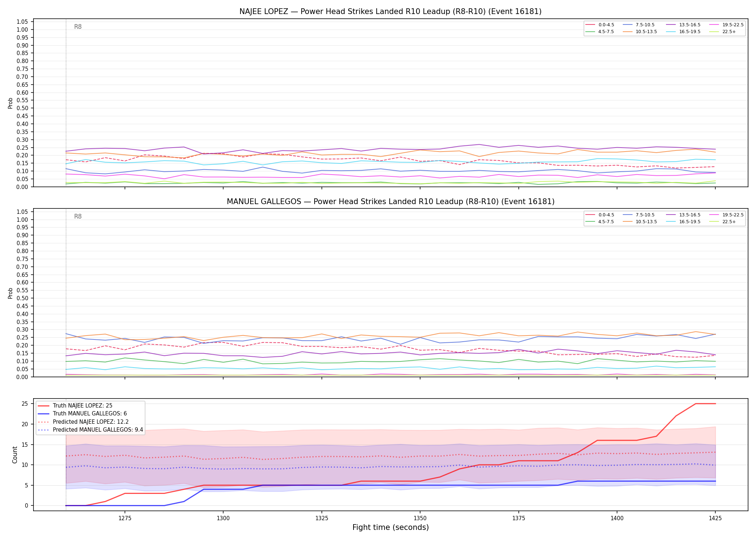Viewport: 756px width, 540px height.
Task: Pick the 19.5-22.5 legend entry in Manuel Gallegos chart
Action: coord(726,215)
